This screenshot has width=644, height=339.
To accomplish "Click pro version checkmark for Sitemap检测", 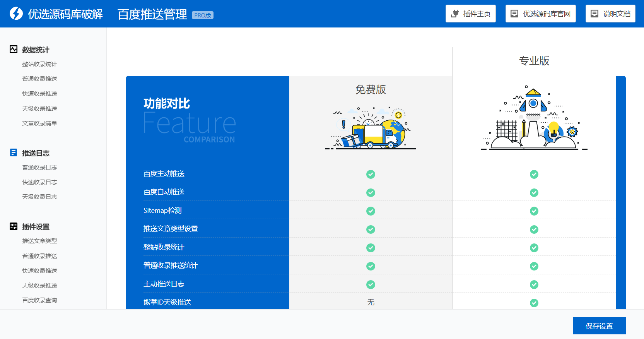I will pos(534,211).
